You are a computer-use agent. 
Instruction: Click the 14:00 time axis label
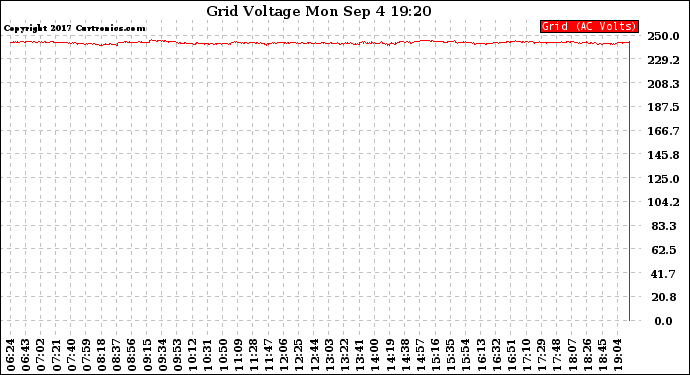(x=374, y=355)
